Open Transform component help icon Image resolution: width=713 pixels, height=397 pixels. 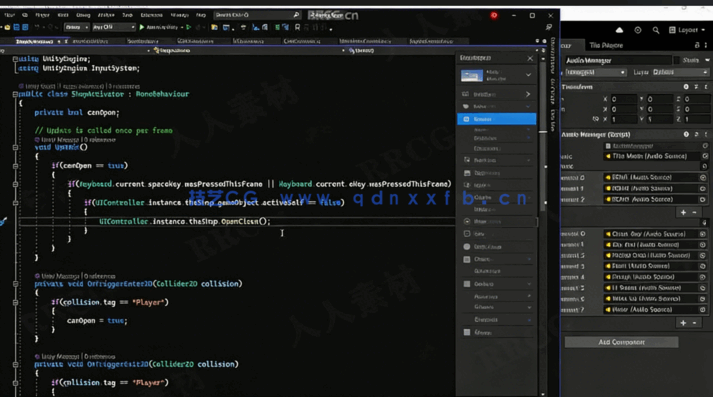tap(686, 86)
